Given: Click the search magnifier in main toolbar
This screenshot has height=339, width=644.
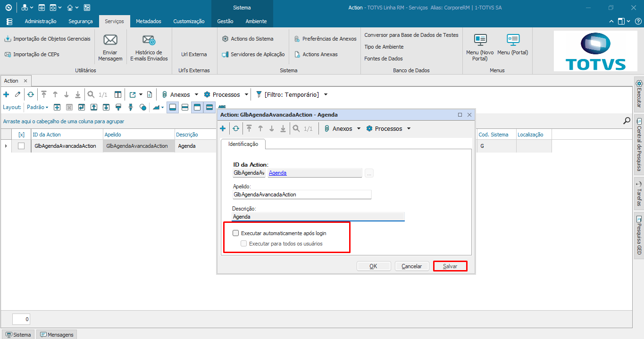Looking at the screenshot, I should [91, 94].
